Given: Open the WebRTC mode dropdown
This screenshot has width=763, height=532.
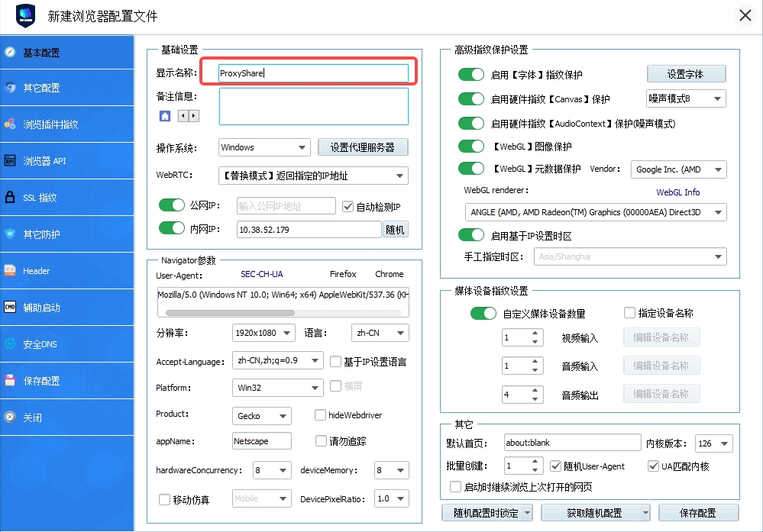Looking at the screenshot, I should coord(313,176).
